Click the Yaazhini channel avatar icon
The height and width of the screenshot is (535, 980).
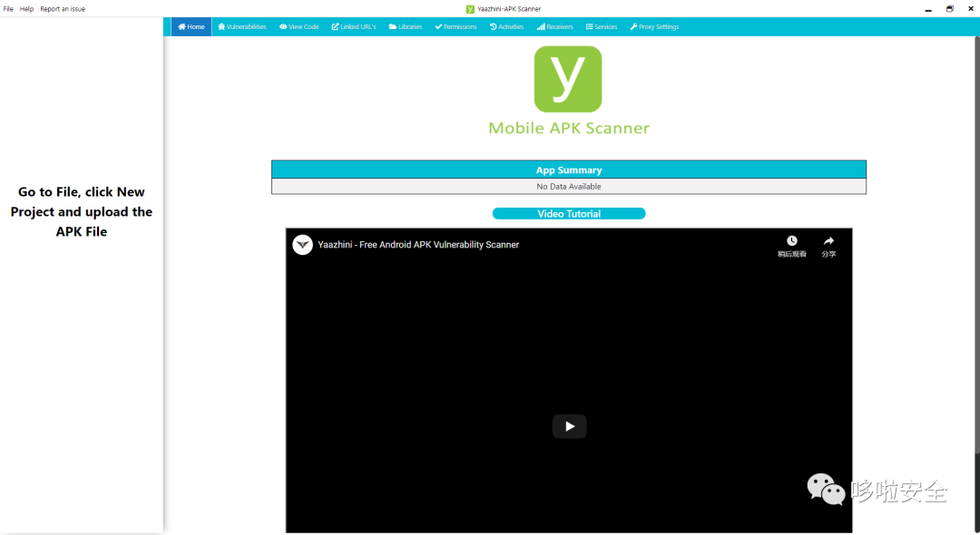[302, 245]
